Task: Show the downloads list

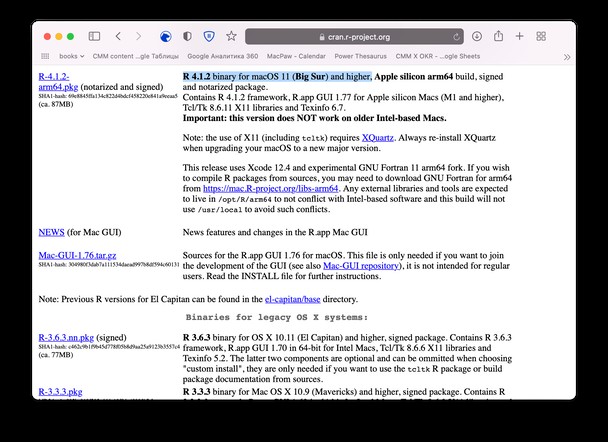Action: coord(477,36)
